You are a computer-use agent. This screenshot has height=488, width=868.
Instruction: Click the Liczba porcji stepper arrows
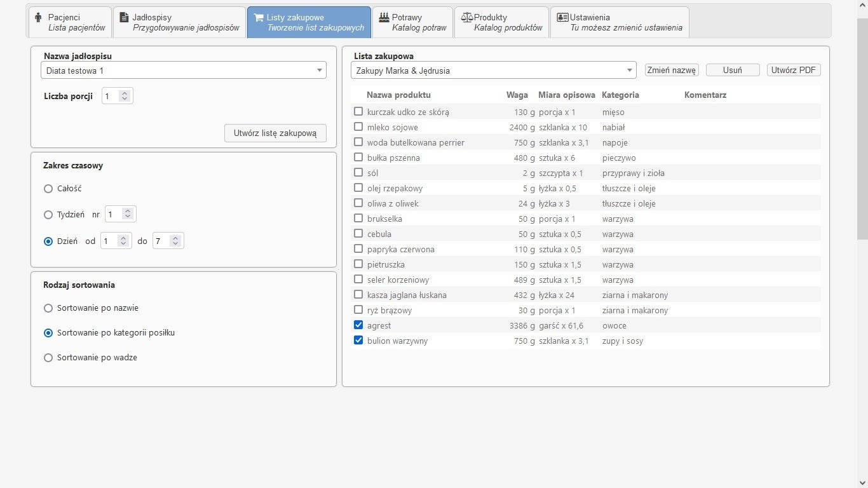coord(125,96)
